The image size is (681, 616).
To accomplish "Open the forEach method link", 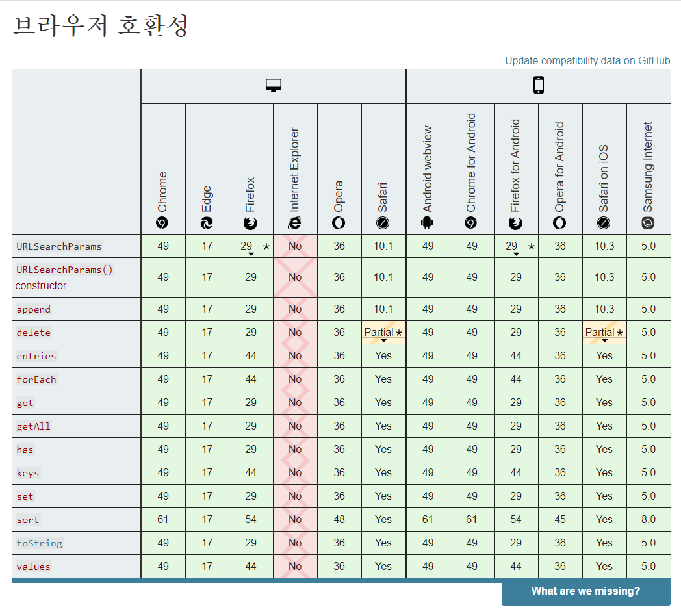I will coord(36,379).
